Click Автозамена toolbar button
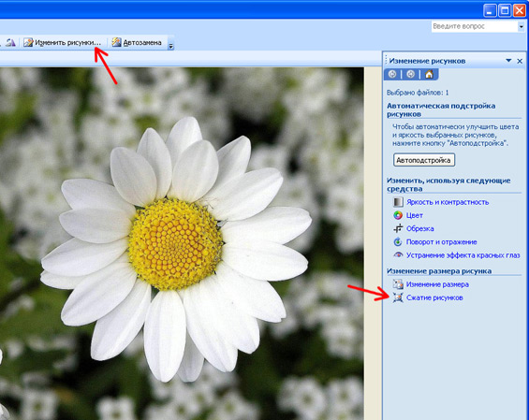The width and height of the screenshot is (529, 420). coord(137,42)
